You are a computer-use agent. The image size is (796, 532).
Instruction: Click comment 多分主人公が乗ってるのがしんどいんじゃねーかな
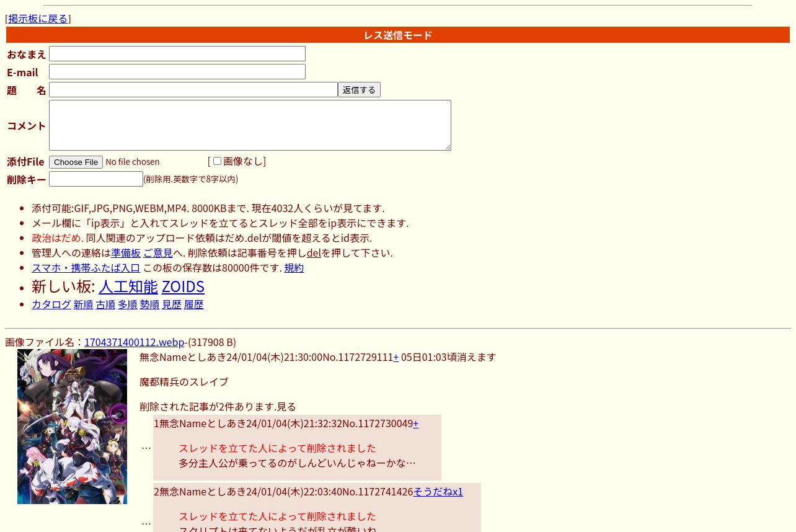tap(297, 463)
